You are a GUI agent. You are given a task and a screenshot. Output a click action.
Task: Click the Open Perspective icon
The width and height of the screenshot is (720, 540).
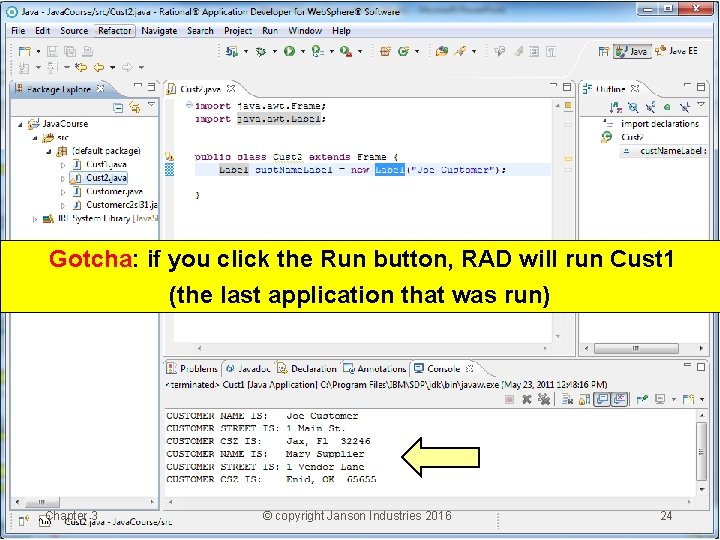click(x=604, y=51)
